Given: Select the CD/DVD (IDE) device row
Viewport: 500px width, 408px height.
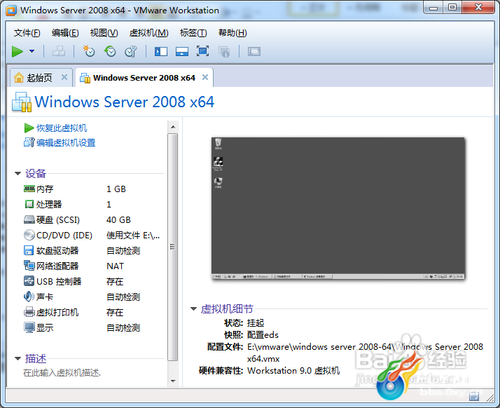Looking at the screenshot, I should [93, 235].
